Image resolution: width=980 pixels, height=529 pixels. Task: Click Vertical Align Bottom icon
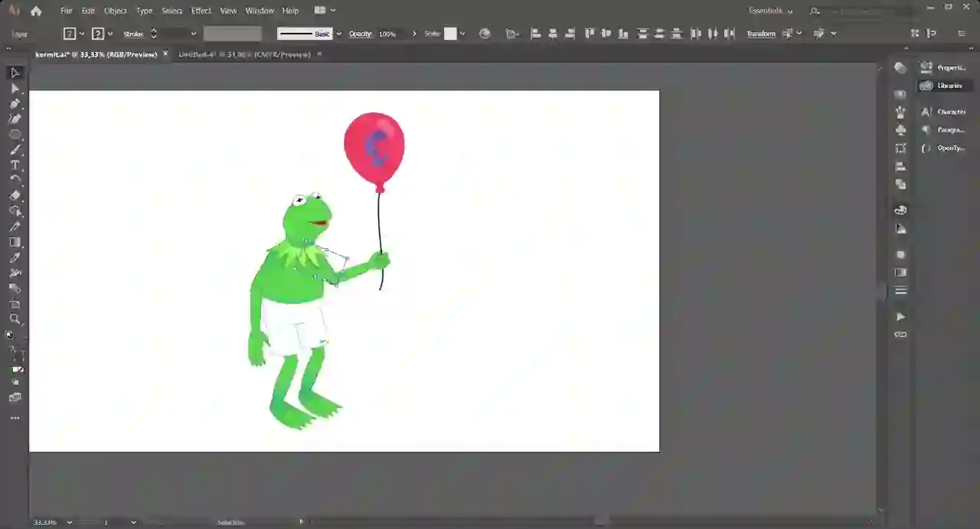pos(623,34)
